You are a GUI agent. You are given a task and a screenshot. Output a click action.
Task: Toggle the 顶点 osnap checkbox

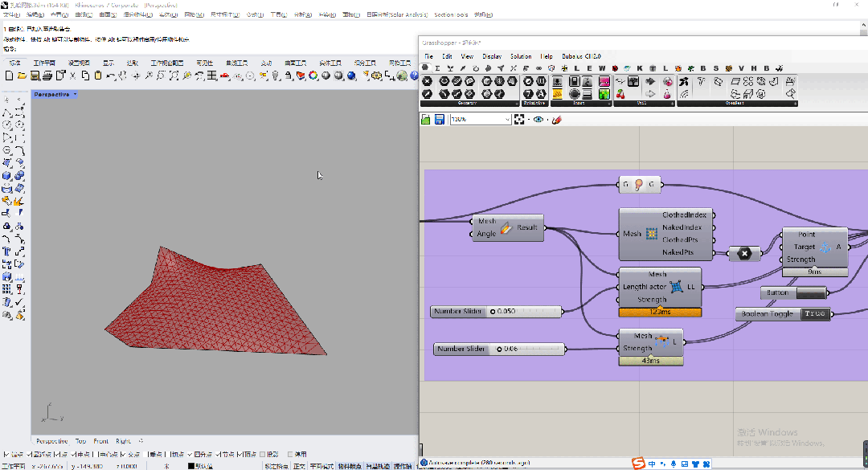240,455
